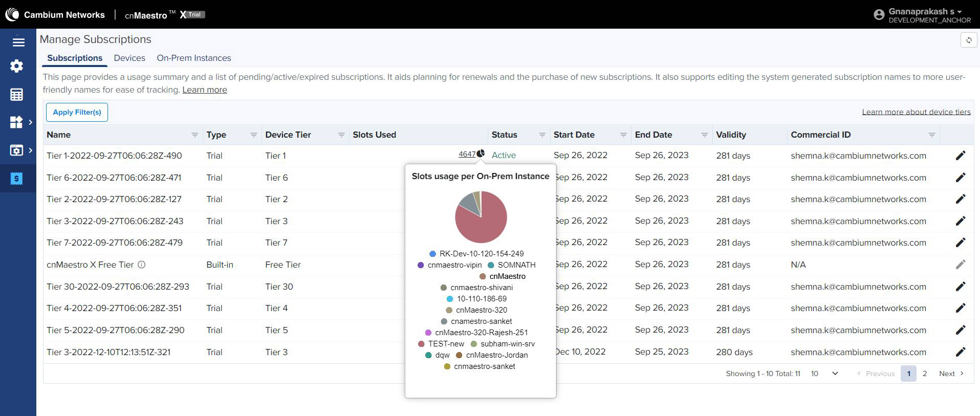Open the dashboard widgets sidebar icon
This screenshot has height=416, width=980.
pyautogui.click(x=17, y=122)
